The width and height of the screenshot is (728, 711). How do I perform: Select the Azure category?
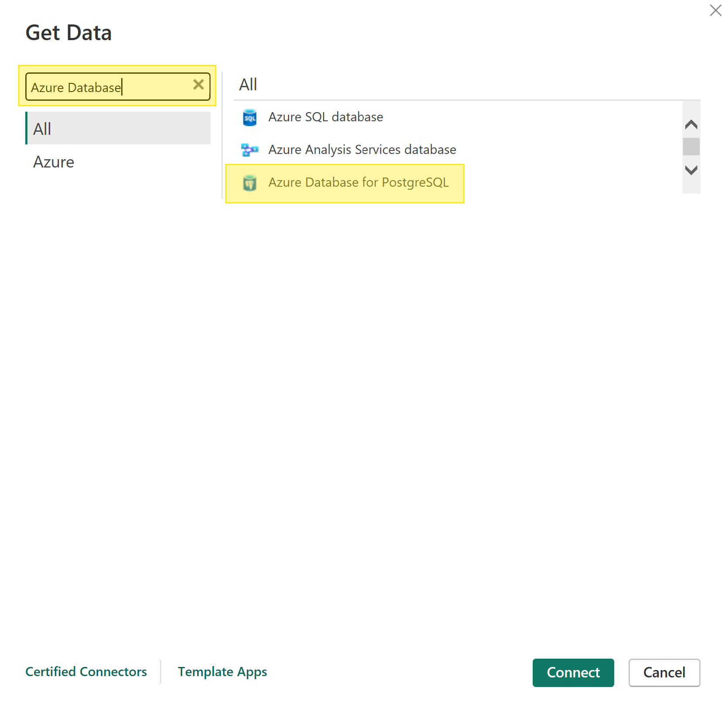(x=118, y=162)
